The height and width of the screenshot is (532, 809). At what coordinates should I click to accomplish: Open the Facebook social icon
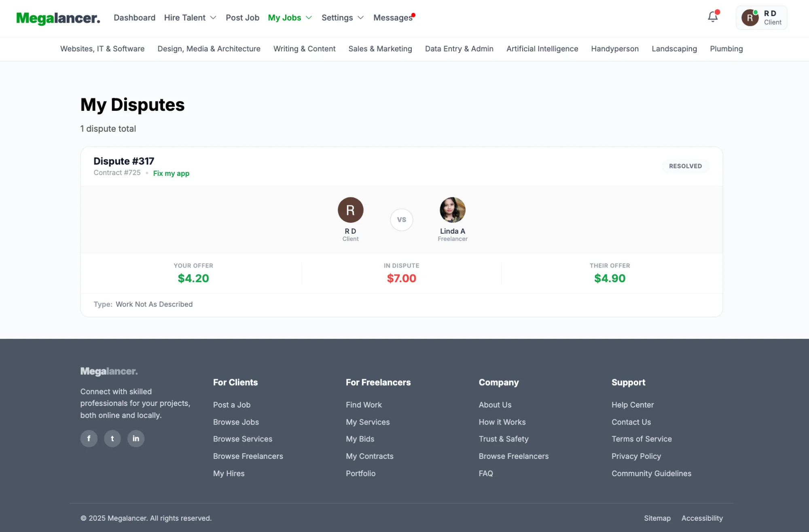(x=89, y=439)
